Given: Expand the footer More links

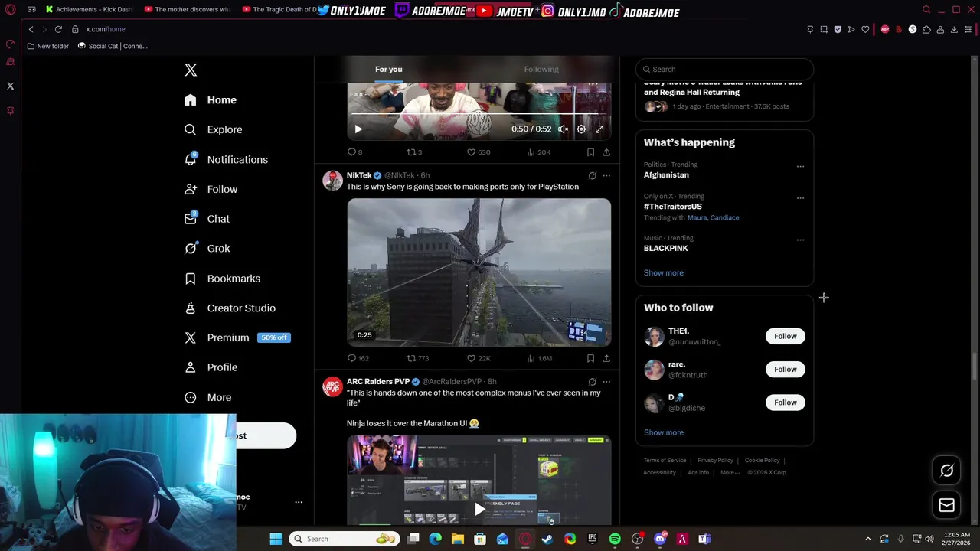Looking at the screenshot, I should (730, 473).
